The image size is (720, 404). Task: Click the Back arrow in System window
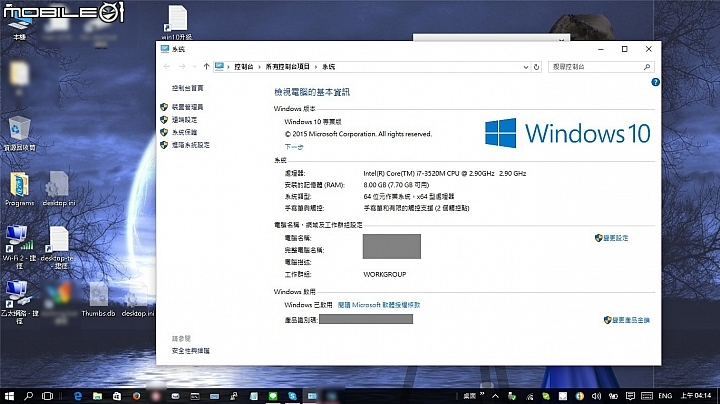tap(167, 67)
